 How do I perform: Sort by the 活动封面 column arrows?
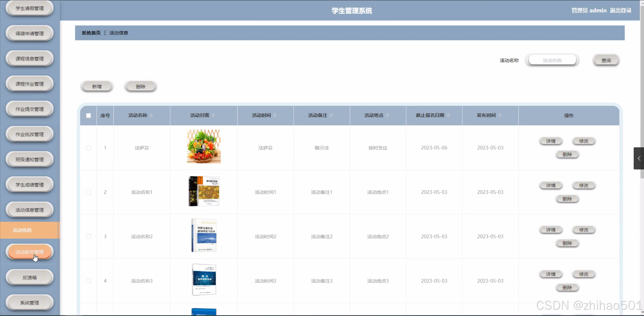[x=213, y=115]
